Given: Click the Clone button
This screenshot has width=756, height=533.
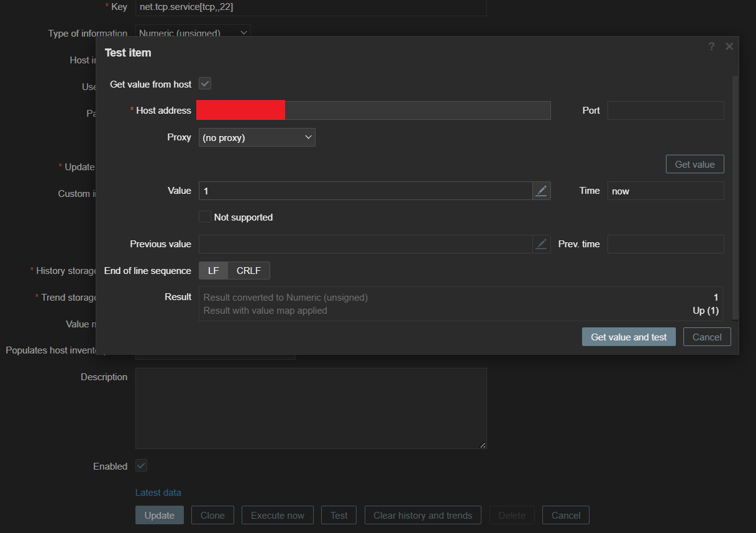Looking at the screenshot, I should (x=212, y=515).
